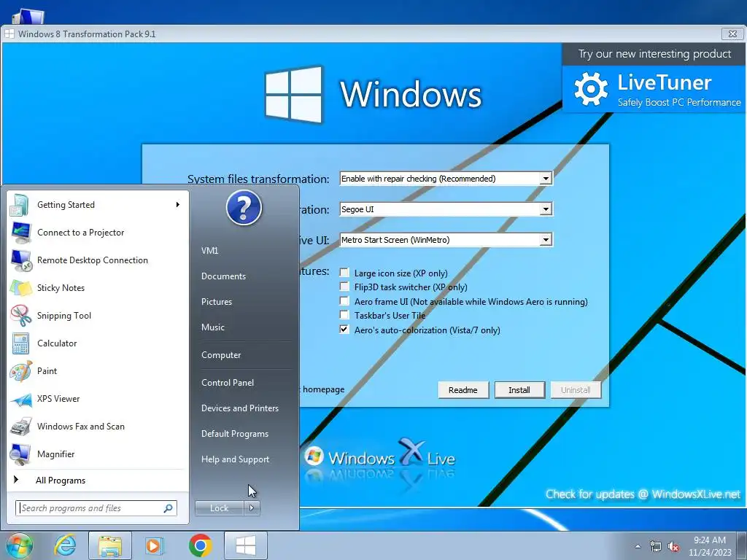
Task: Click the LiveTuner gear icon
Action: (x=591, y=89)
